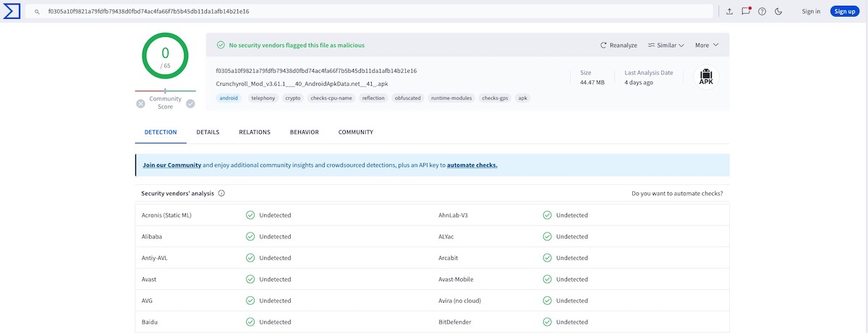Image resolution: width=868 pixels, height=333 pixels.
Task: Click AVG undetected check icon
Action: click(250, 300)
